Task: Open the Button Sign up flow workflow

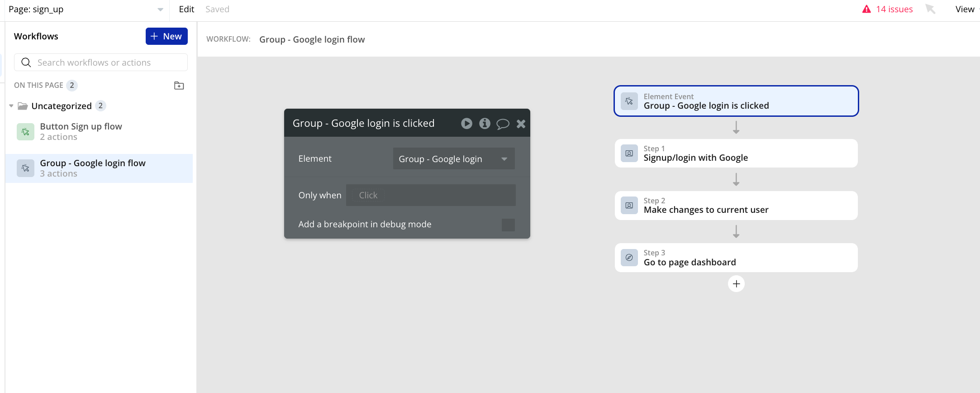Action: click(99, 132)
